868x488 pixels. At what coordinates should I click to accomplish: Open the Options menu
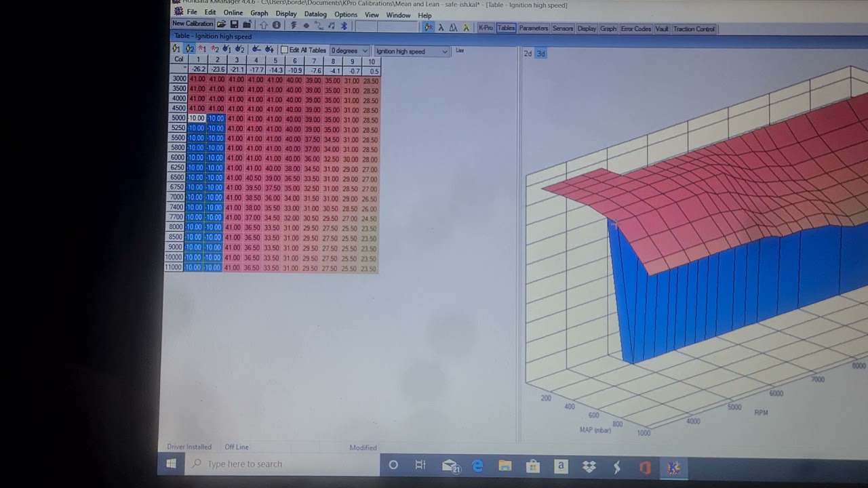(345, 14)
